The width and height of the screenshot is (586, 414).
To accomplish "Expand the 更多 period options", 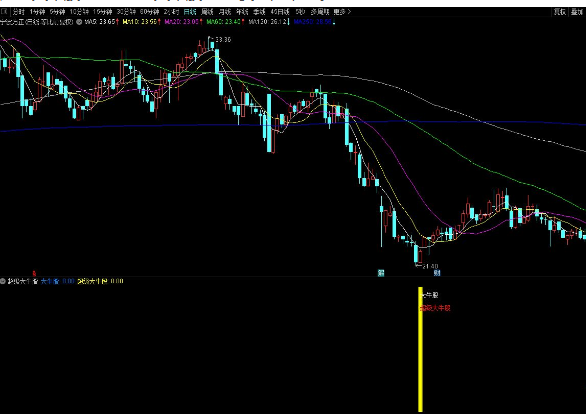I will 342,12.
